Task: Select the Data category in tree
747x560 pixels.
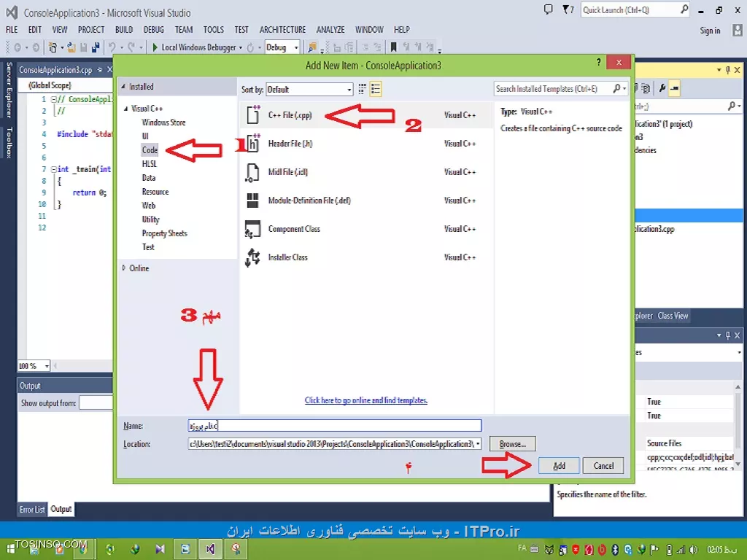Action: click(x=148, y=178)
